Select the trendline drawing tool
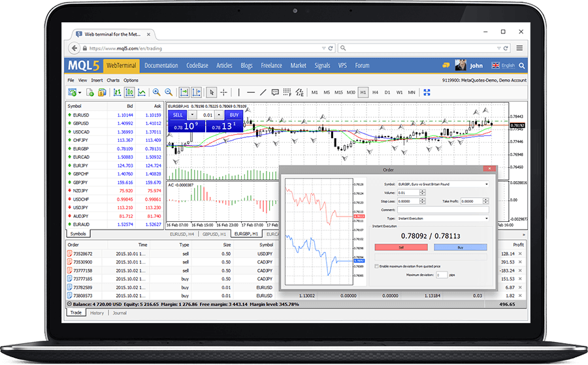This screenshot has height=365, width=588. [263, 92]
